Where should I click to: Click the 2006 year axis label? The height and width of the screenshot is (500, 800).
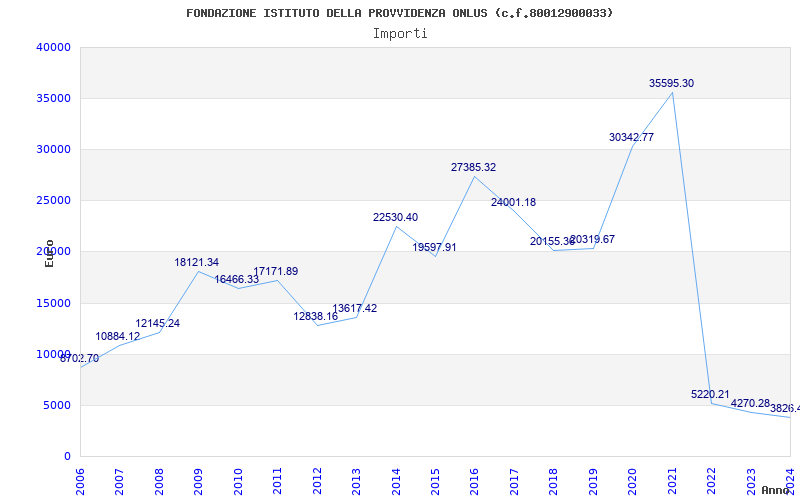point(80,482)
